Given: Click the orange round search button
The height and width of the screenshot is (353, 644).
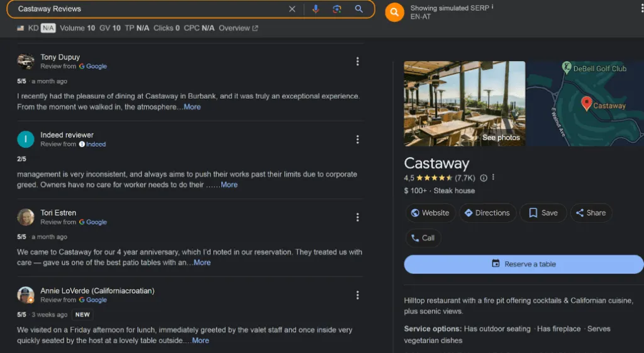Looking at the screenshot, I should 394,13.
